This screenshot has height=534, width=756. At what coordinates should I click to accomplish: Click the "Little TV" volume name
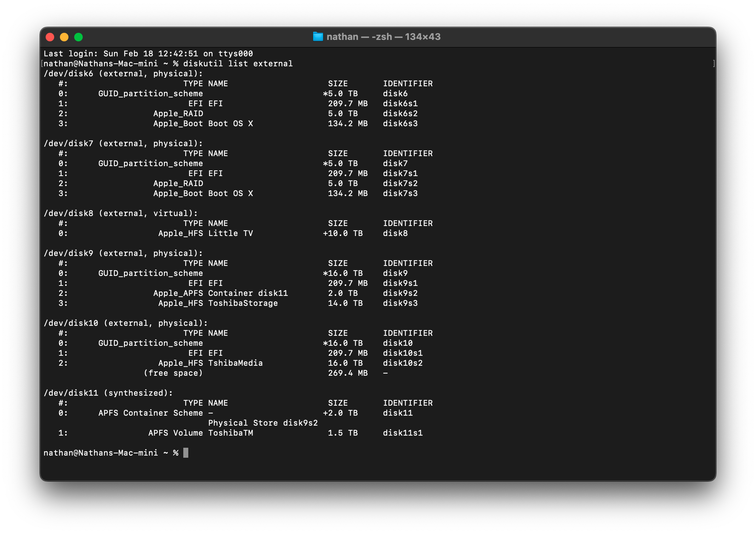(230, 233)
